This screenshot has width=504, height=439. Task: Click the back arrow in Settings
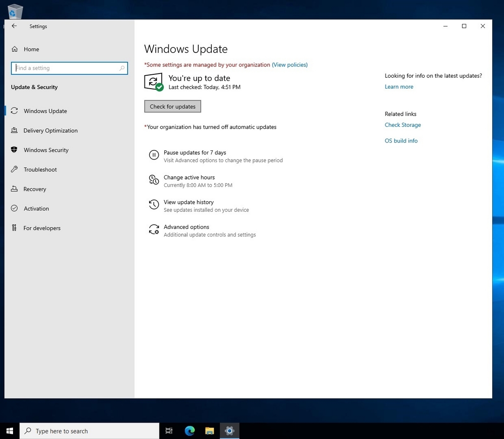pos(14,26)
